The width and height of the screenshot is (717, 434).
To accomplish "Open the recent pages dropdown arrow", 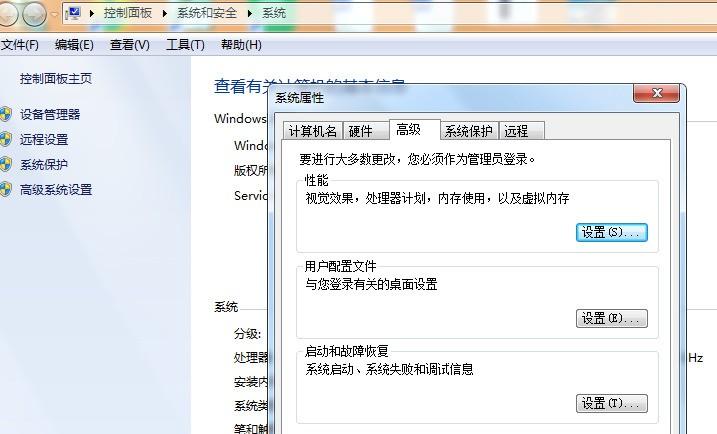I will (54, 15).
